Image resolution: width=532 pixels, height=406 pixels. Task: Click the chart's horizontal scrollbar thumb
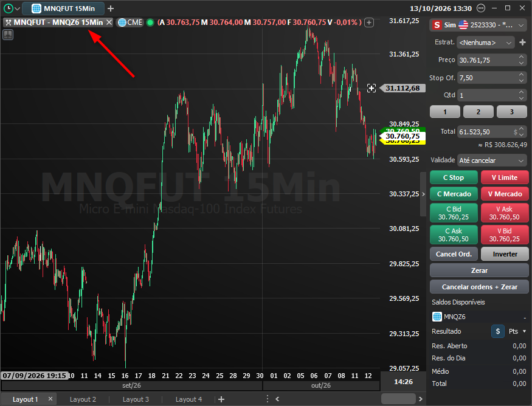(x=398, y=399)
